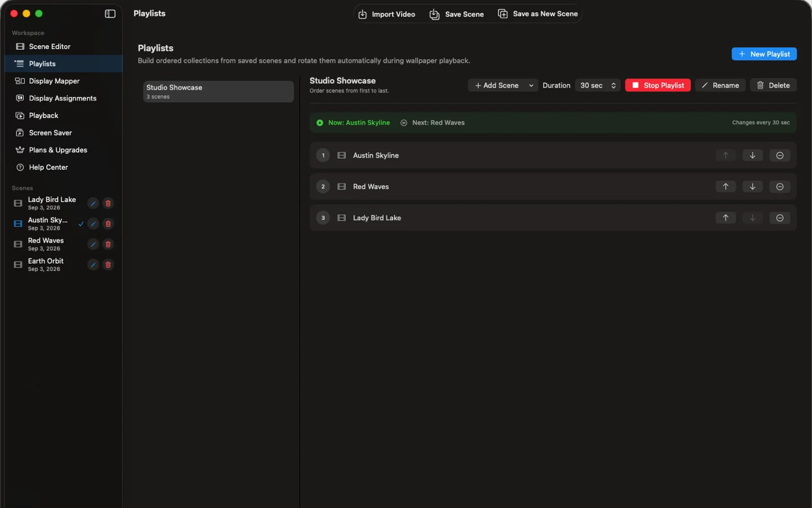The image size is (812, 508).
Task: Click the Lady Bird Lake playlist row name
Action: (377, 218)
